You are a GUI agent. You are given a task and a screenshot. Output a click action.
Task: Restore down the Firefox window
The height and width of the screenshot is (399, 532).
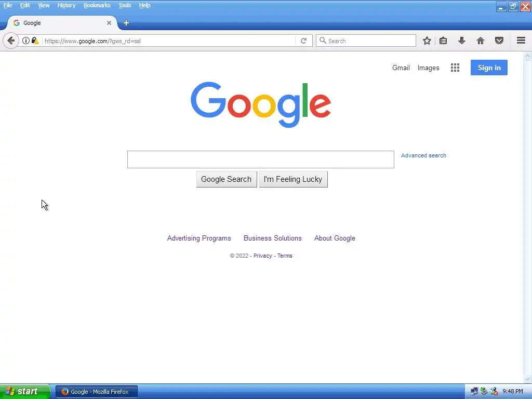click(x=513, y=7)
